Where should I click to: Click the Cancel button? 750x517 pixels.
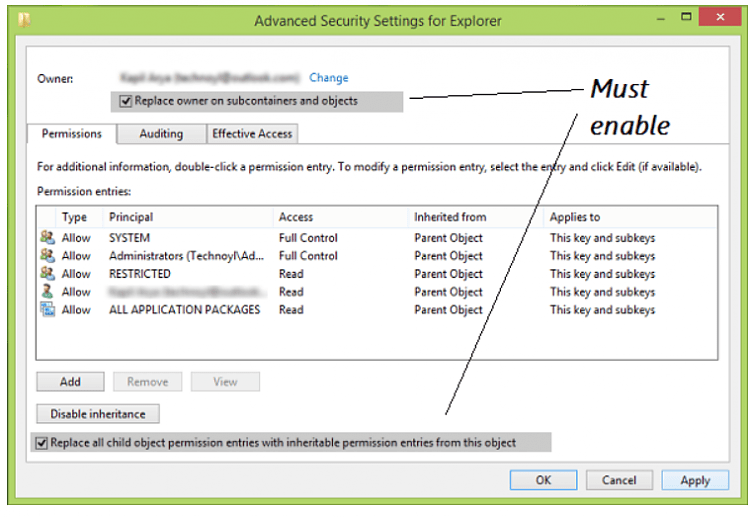[619, 480]
